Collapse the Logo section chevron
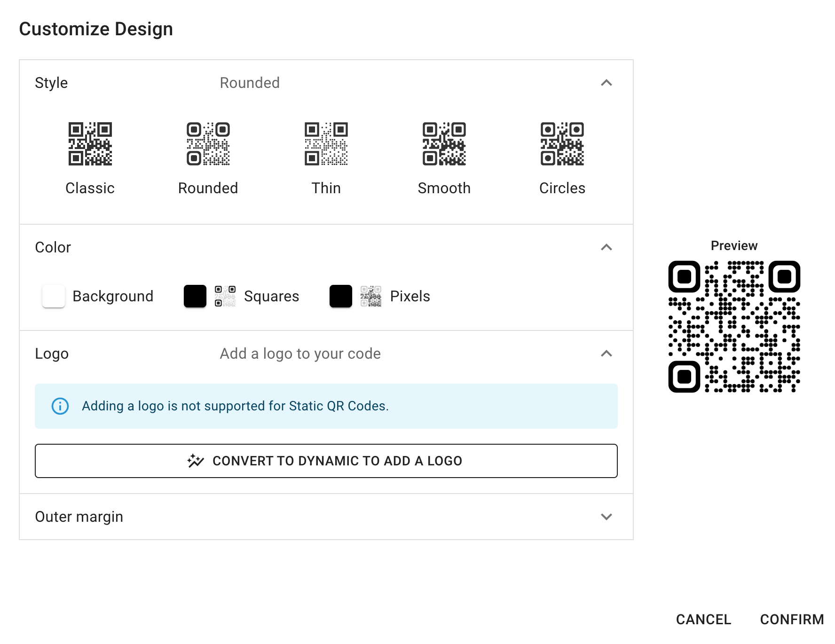Screen dimensions: 835x644 coord(607,353)
